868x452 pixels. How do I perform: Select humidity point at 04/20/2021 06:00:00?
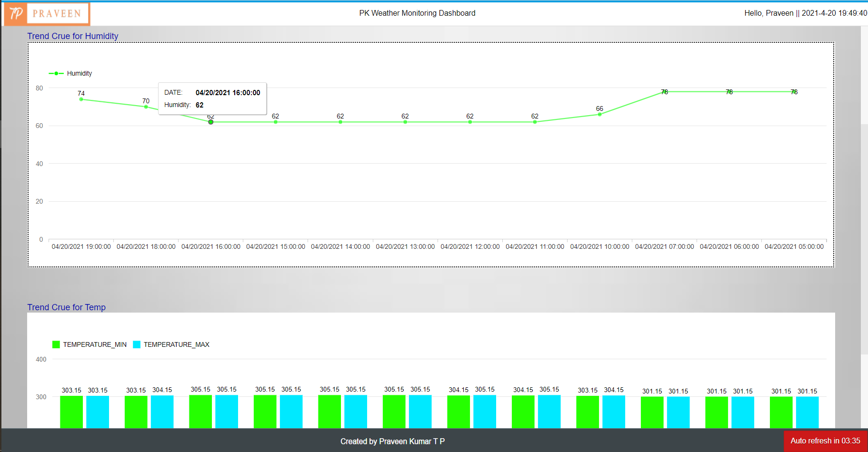pyautogui.click(x=729, y=92)
